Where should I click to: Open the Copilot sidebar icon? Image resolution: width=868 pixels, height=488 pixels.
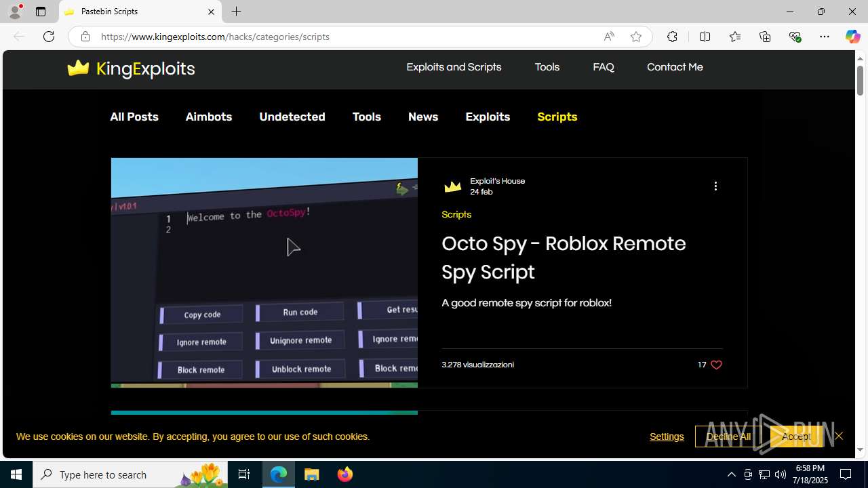[x=852, y=37]
